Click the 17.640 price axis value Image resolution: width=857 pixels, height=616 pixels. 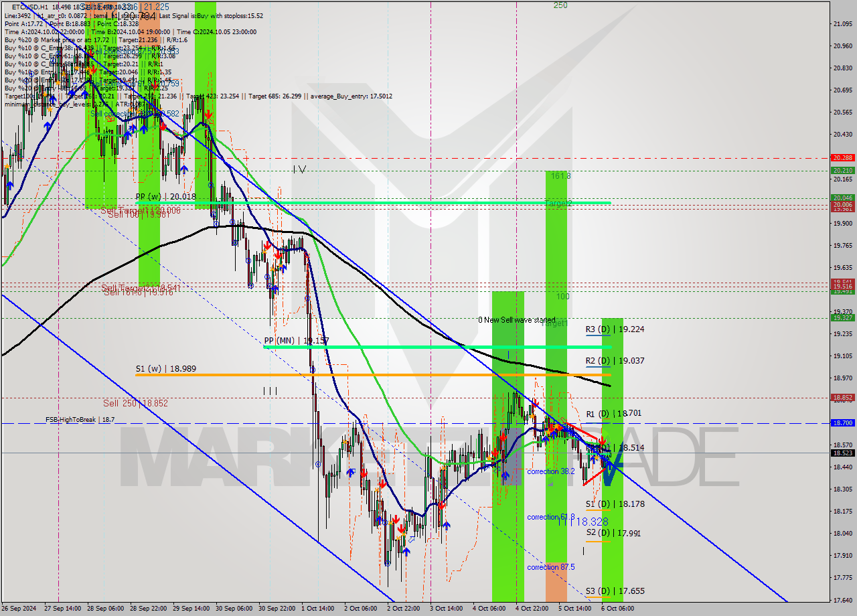[x=842, y=600]
